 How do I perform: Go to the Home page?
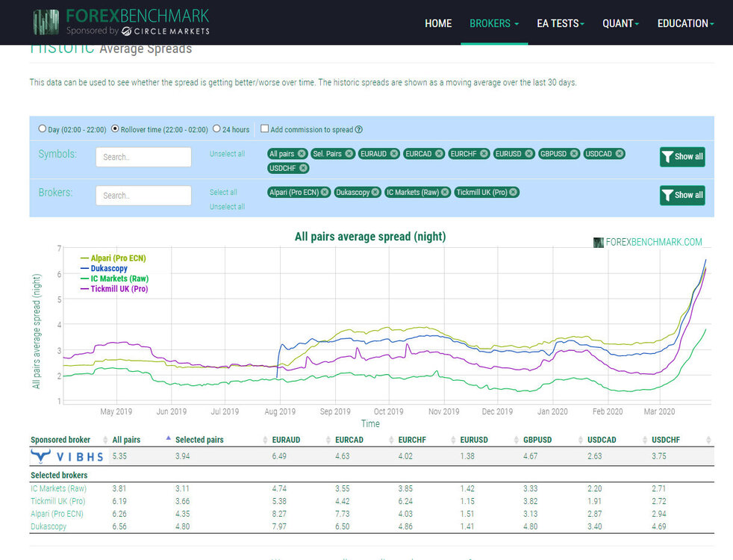(438, 23)
